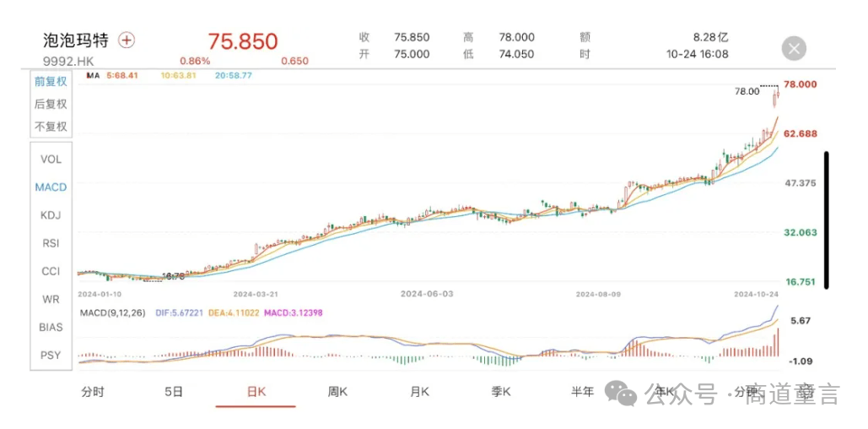Select the MACD indicator
868x429 pixels.
coord(51,187)
